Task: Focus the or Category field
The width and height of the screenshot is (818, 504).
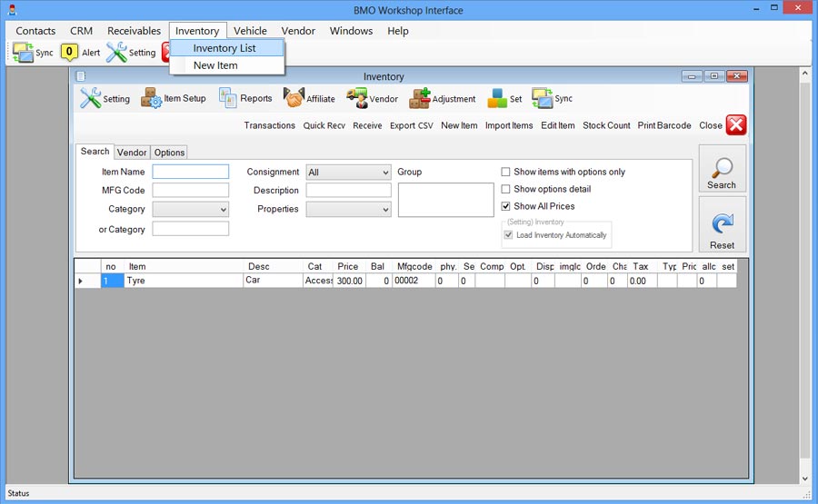Action: pyautogui.click(x=191, y=229)
